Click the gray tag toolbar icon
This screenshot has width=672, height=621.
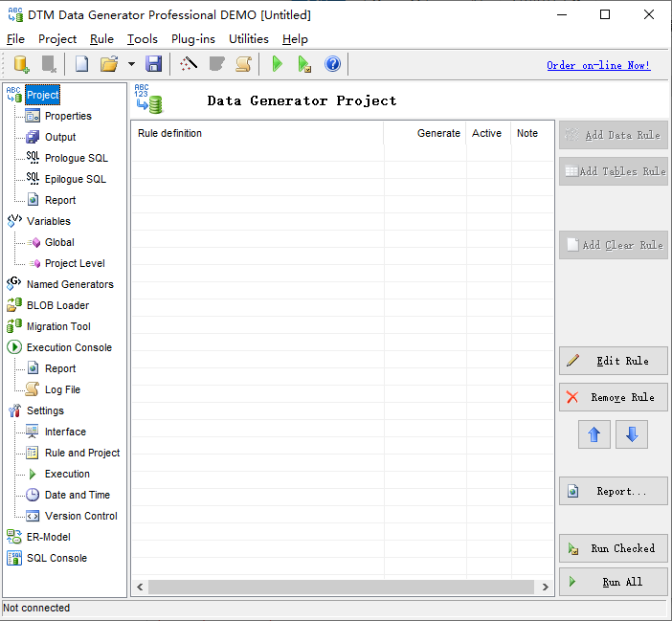216,64
